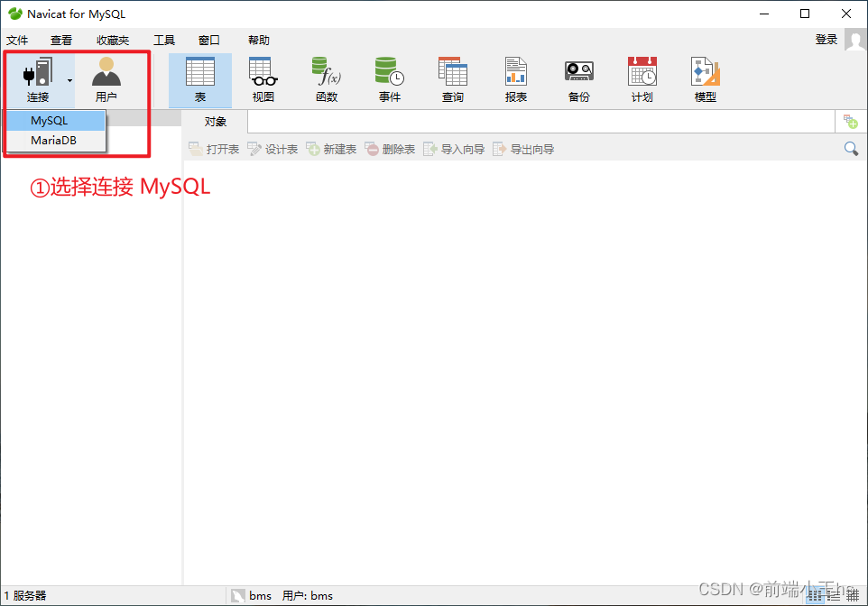Open the Favorites (收藏夹) menu
Image resolution: width=868 pixels, height=606 pixels.
click(x=113, y=41)
